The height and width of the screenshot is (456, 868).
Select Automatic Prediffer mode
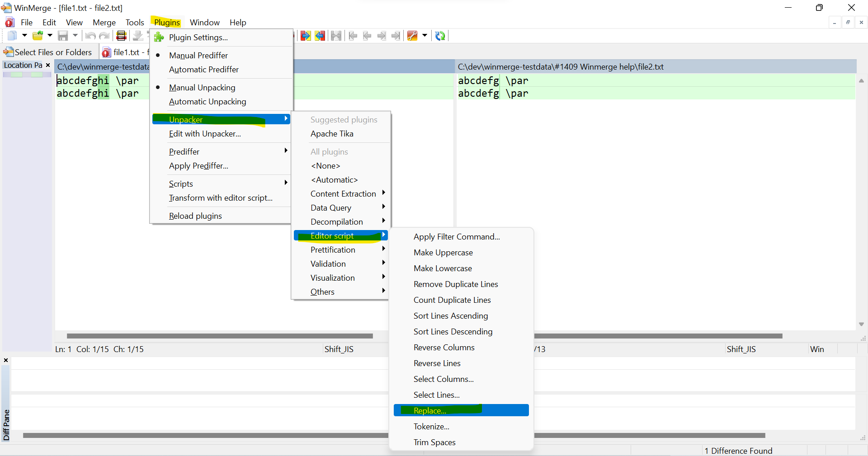pos(203,70)
